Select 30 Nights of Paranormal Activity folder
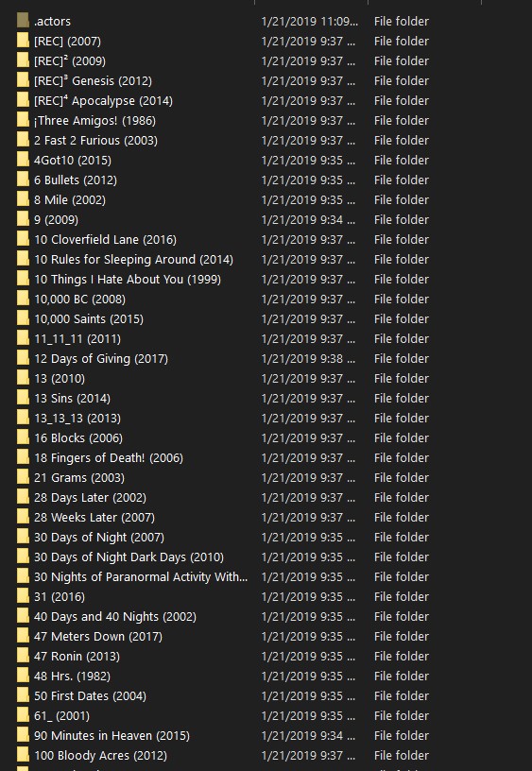532x771 pixels. point(141,576)
